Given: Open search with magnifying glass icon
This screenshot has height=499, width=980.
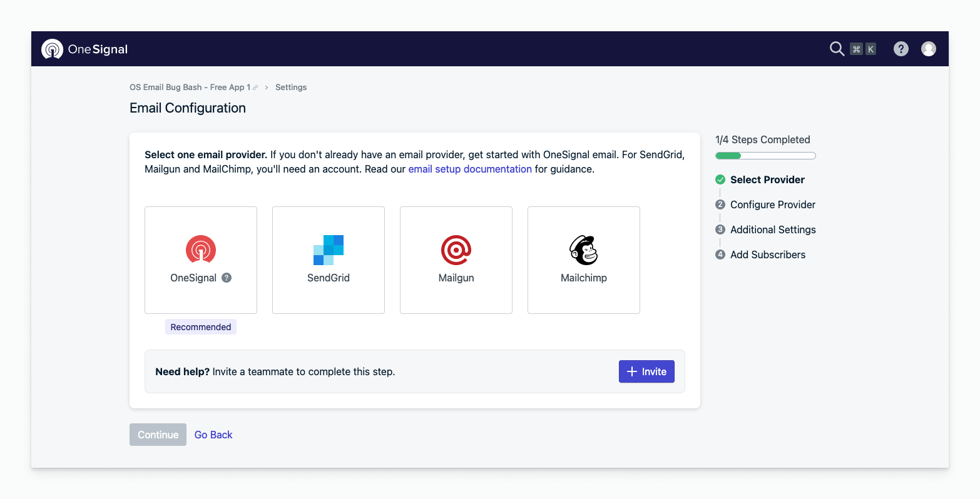Looking at the screenshot, I should tap(837, 49).
